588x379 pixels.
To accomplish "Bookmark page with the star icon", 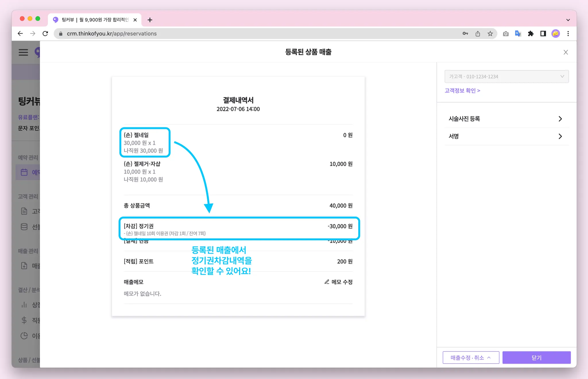I will pos(490,34).
